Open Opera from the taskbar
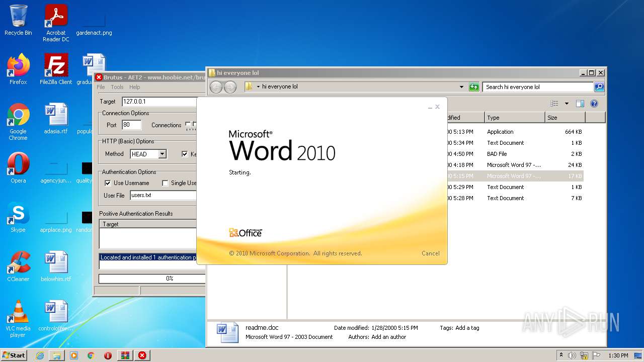 [108, 355]
